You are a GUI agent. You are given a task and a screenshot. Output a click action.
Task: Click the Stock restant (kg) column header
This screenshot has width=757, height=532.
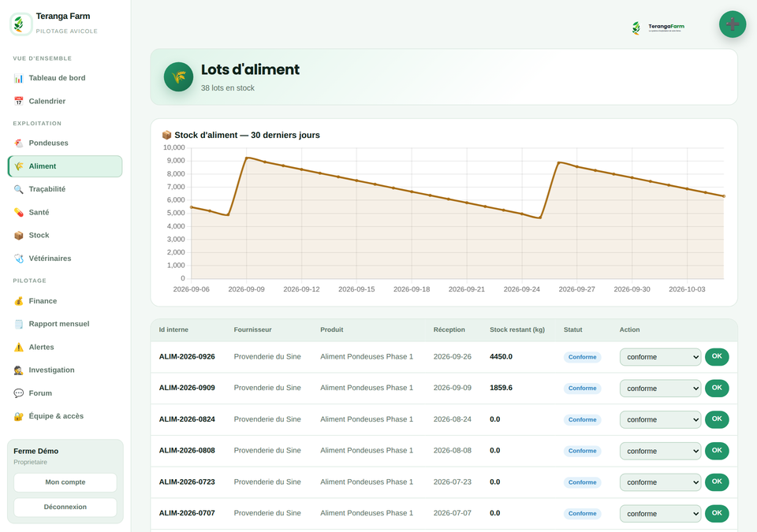pos(517,329)
